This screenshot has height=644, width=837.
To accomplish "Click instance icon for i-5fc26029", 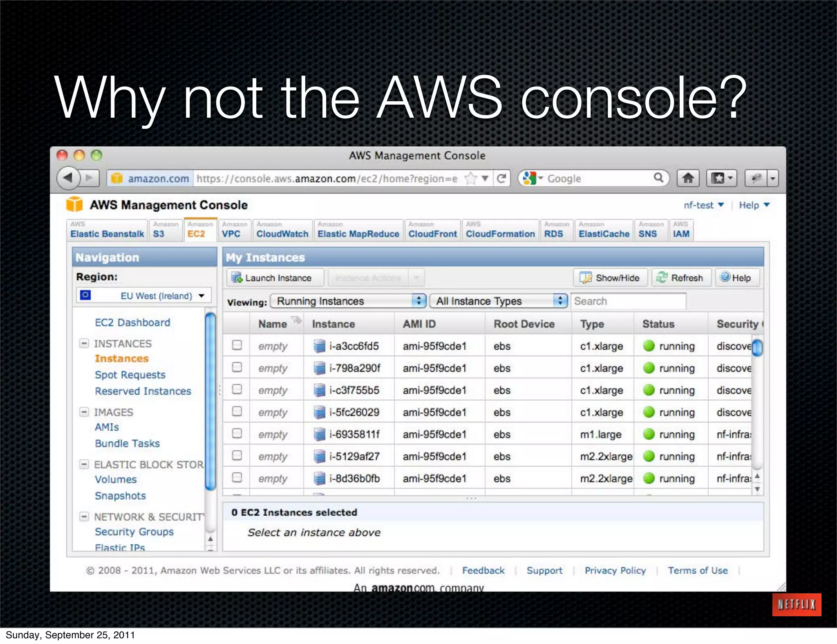I will tap(319, 412).
